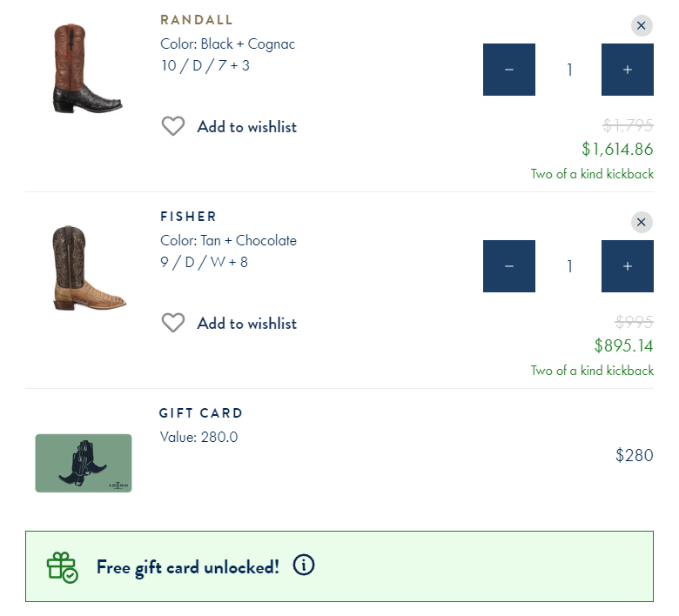Remove the Randall boots from cart
The height and width of the screenshot is (616, 679).
click(642, 26)
